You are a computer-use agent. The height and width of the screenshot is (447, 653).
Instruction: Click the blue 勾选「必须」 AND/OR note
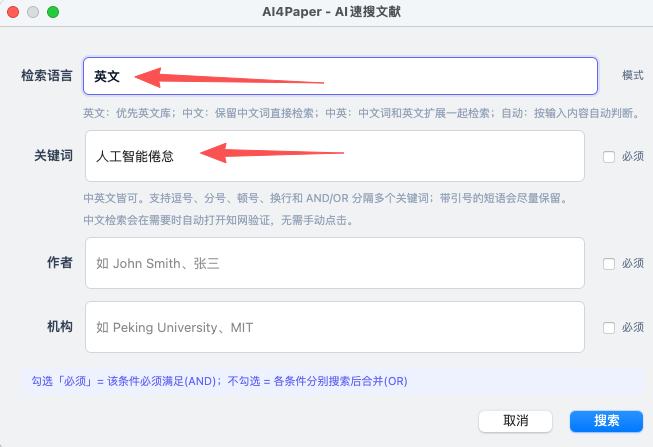[219, 381]
